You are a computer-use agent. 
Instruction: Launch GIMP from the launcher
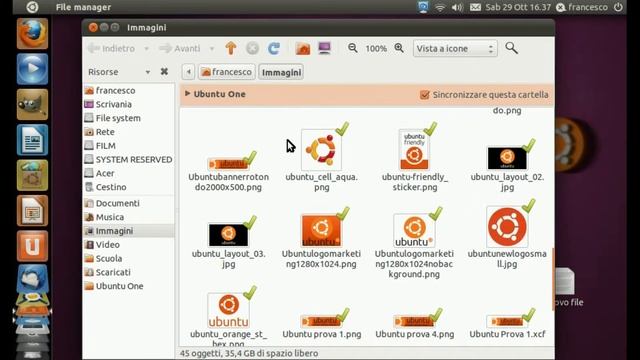click(32, 104)
